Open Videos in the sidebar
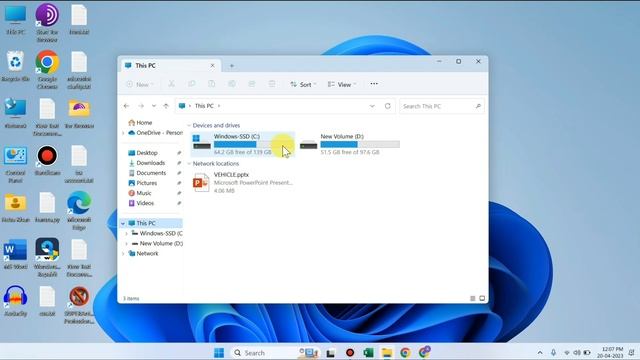 [x=141, y=203]
